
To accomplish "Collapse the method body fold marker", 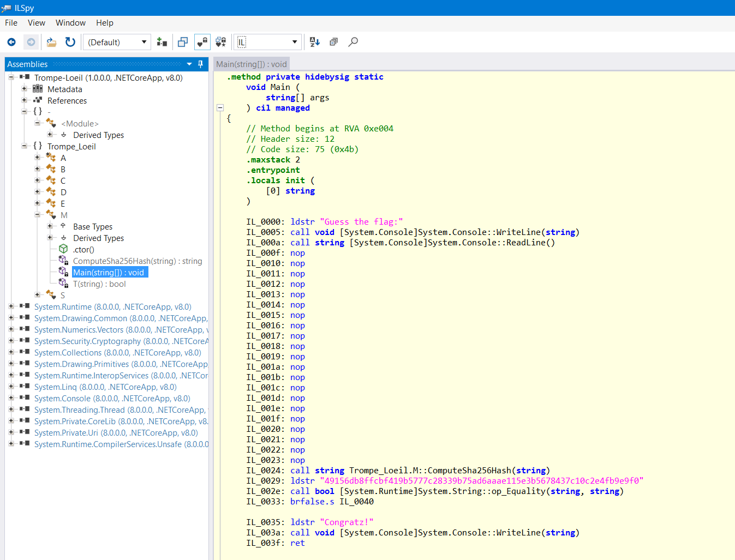I will click(x=220, y=108).
